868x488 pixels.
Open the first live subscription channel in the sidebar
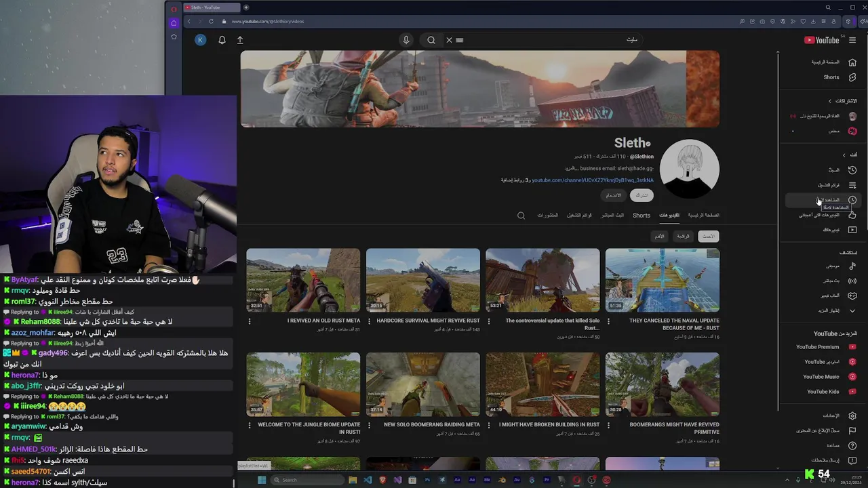(x=824, y=116)
